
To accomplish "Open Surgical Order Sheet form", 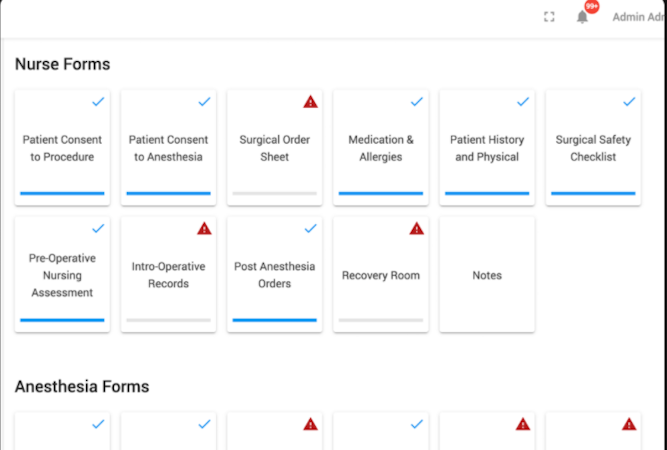I will pos(274,148).
